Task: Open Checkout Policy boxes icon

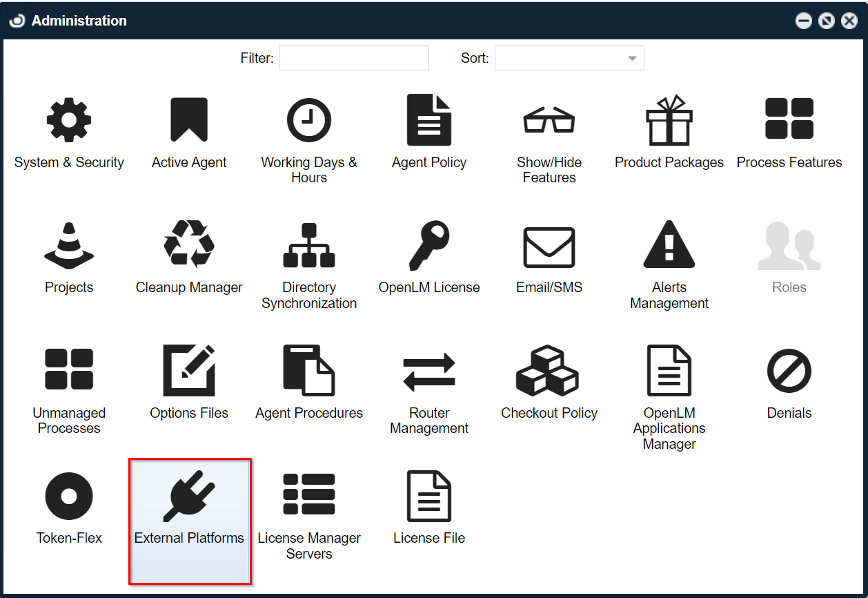Action: (549, 372)
